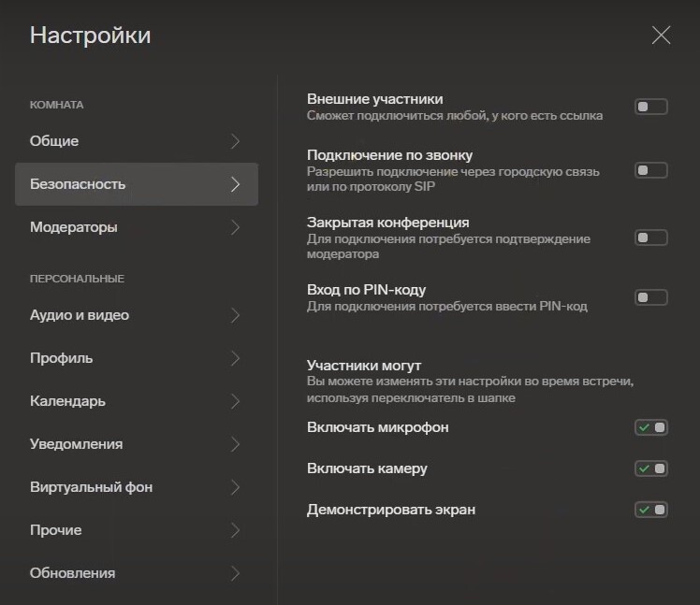The image size is (700, 605).
Task: Click chevron arrow next to Общие
Action: point(235,141)
